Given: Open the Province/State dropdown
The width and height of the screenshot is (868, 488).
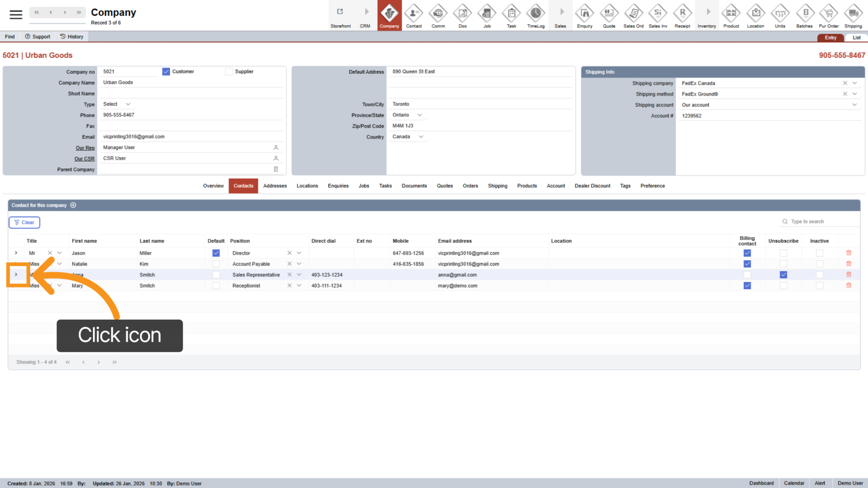Looking at the screenshot, I should pyautogui.click(x=420, y=115).
